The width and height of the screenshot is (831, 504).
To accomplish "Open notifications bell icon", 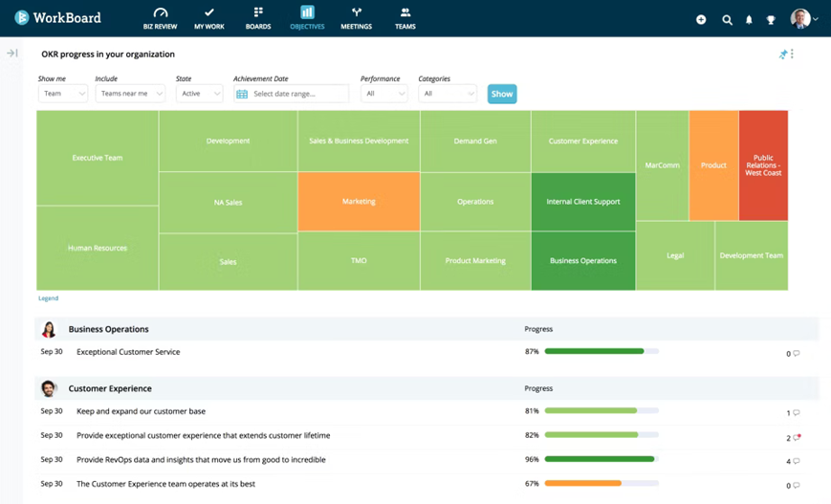I will click(749, 20).
